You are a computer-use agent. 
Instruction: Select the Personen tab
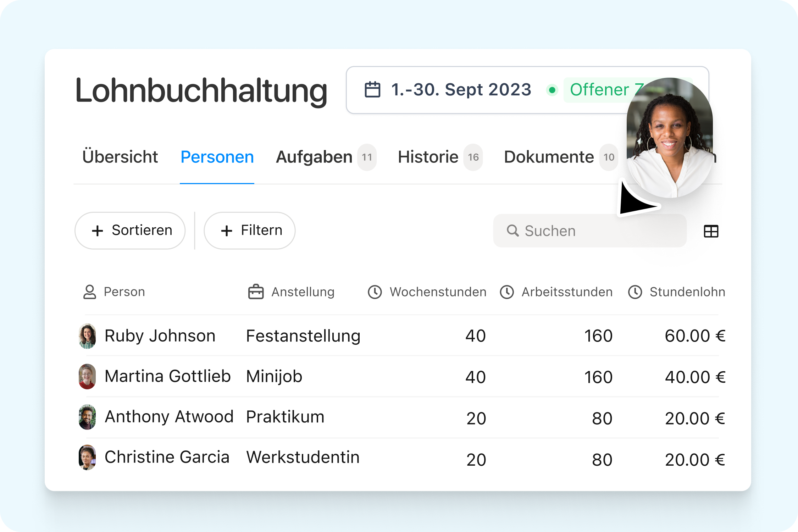217,157
